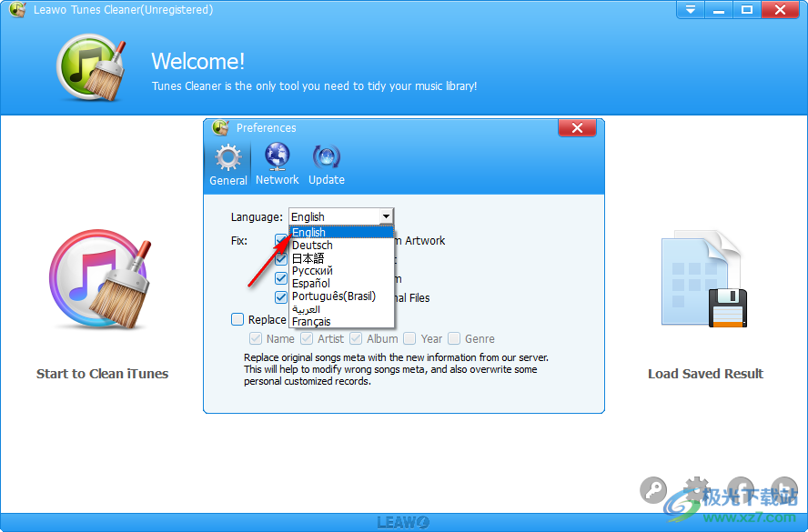Click the gear icon near bottom right
The height and width of the screenshot is (532, 808).
[696, 490]
